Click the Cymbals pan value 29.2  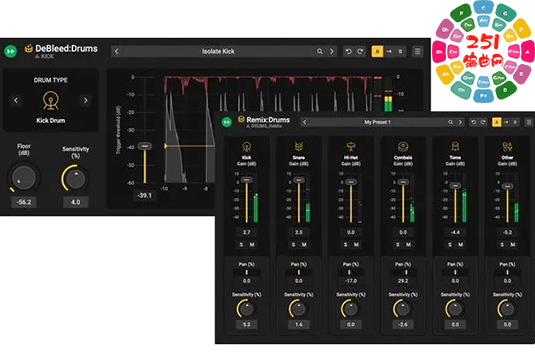point(403,281)
